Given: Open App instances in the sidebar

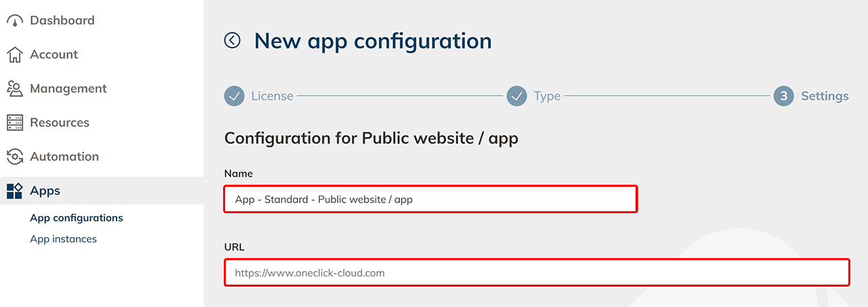Looking at the screenshot, I should (64, 239).
